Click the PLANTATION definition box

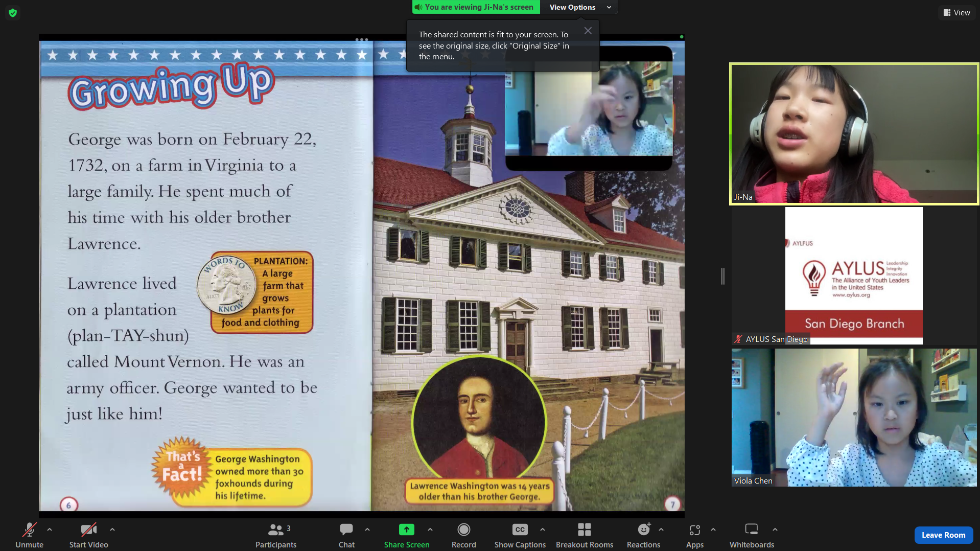(262, 292)
